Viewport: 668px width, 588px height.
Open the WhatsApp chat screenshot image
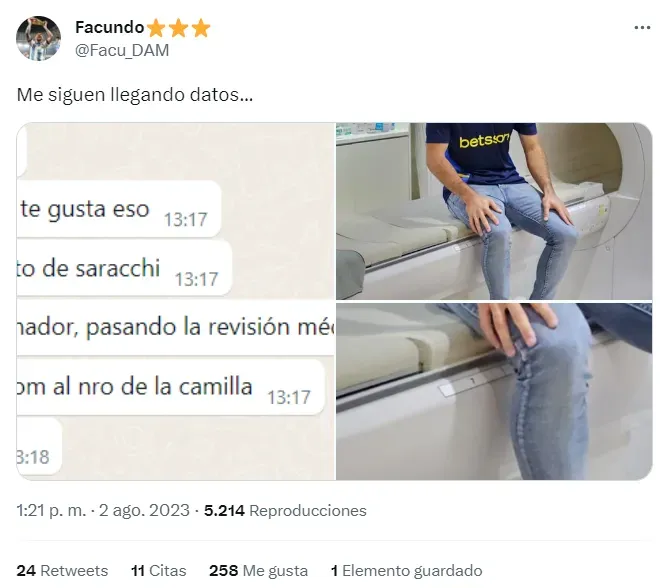point(176,301)
